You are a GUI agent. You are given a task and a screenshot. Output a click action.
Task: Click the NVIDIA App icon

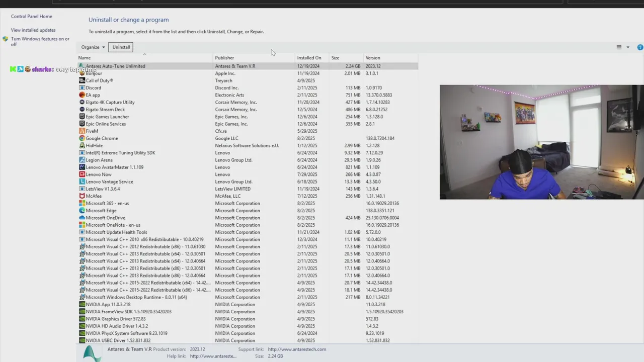pyautogui.click(x=82, y=304)
